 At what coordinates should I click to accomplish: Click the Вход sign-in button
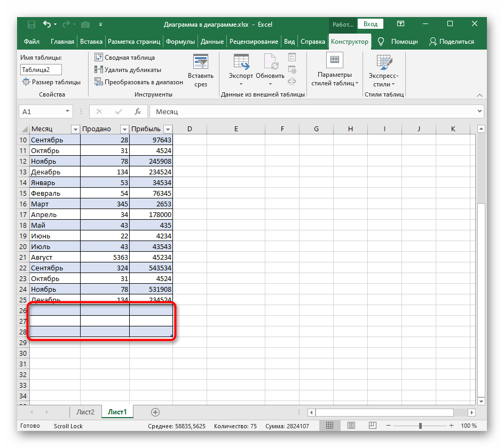pyautogui.click(x=371, y=24)
